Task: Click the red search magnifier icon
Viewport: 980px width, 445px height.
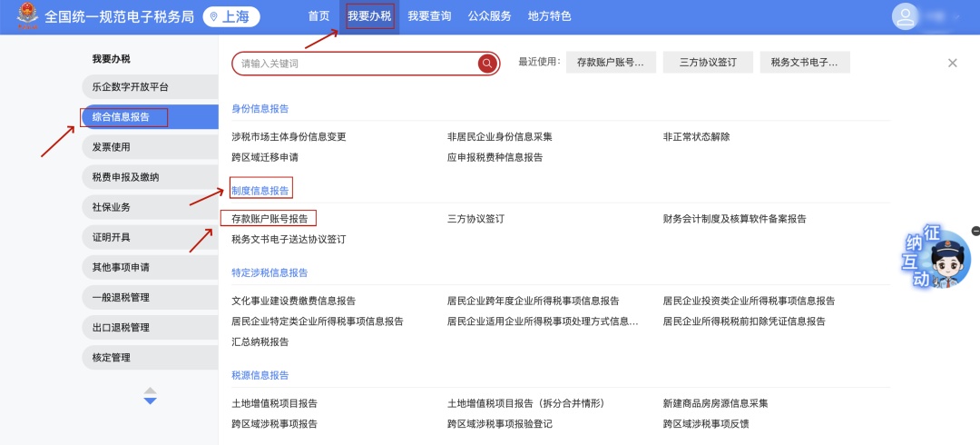Action: coord(487,64)
